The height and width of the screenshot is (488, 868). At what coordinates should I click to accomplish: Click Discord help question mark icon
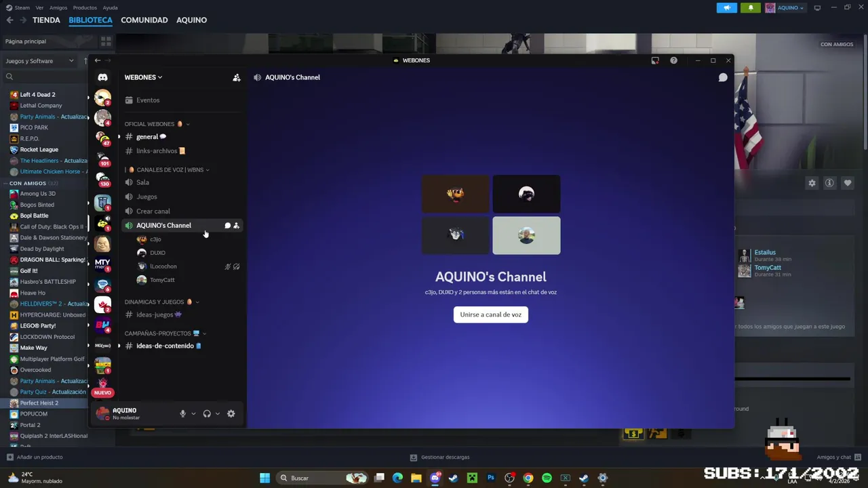(673, 60)
